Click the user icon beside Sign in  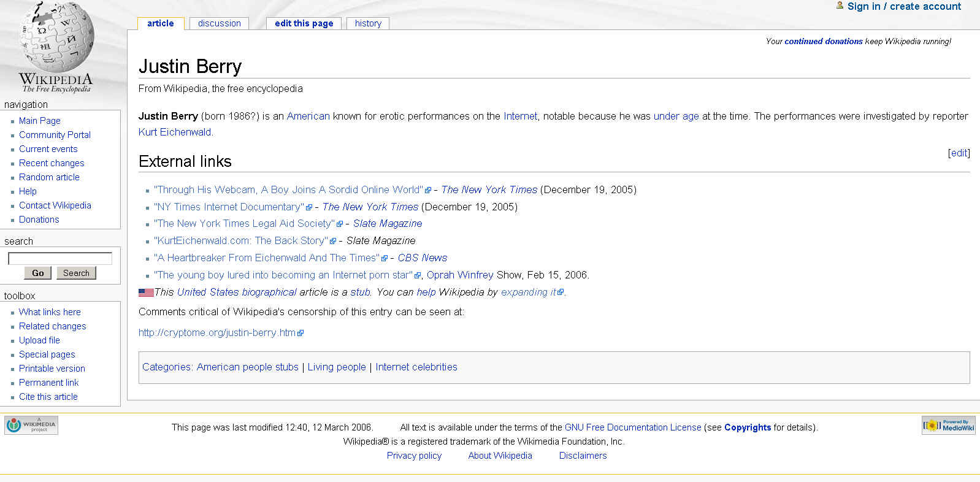pyautogui.click(x=840, y=6)
